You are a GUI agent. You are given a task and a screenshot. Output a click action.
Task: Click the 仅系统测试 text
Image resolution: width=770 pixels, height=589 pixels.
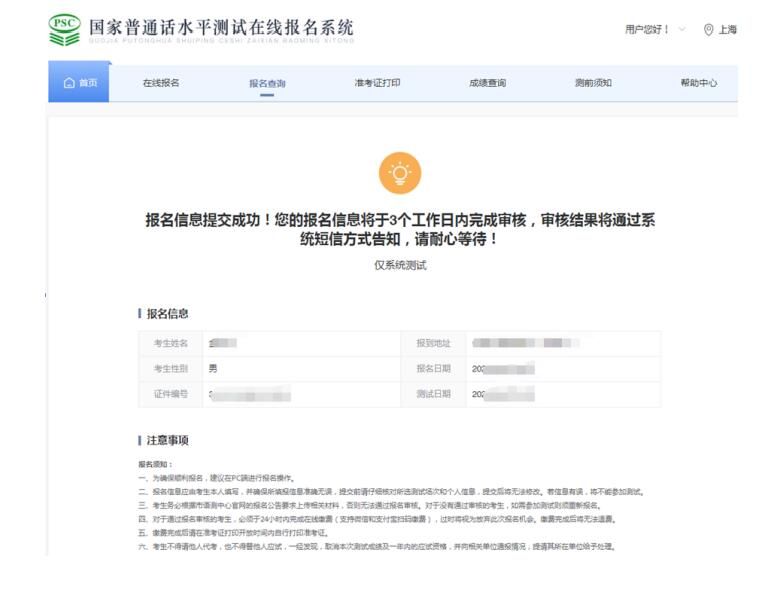pyautogui.click(x=400, y=265)
